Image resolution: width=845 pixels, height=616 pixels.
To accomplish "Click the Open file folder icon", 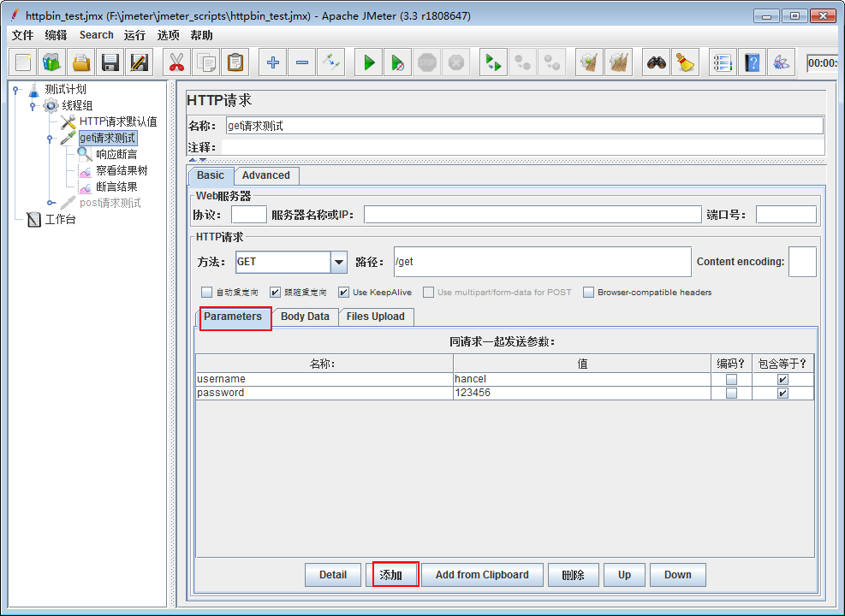I will [x=80, y=62].
